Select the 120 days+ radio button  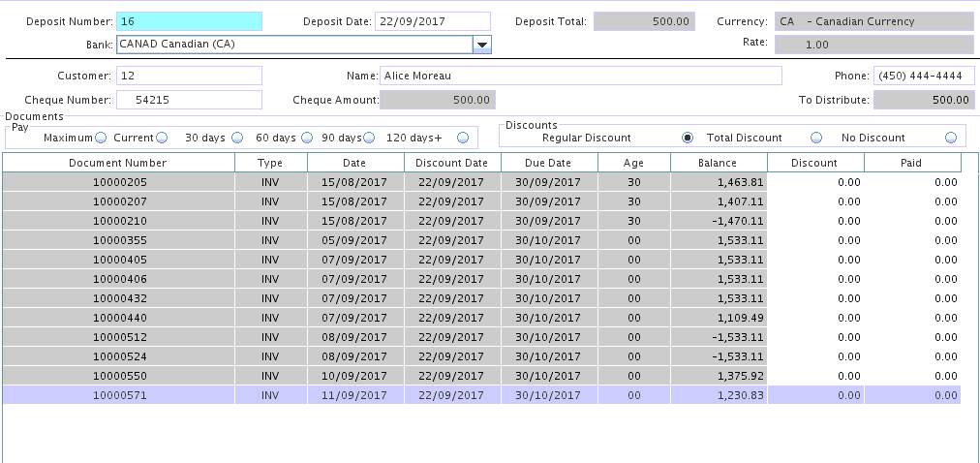[463, 138]
